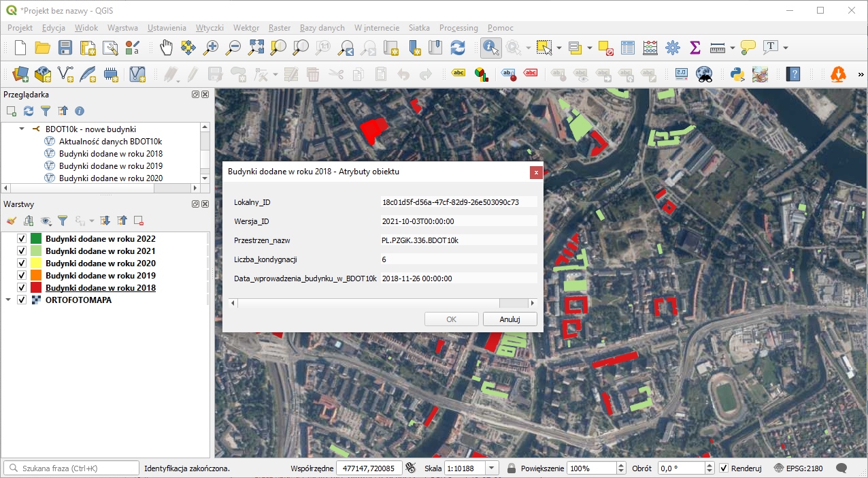Activate the Identify Features tool

(x=490, y=48)
